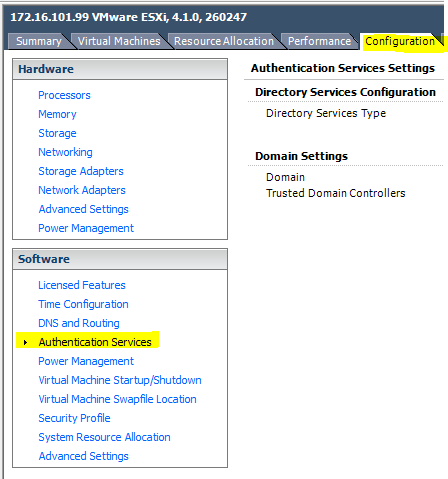Open Virtual Machine Startup/Shutdown settings

pos(120,380)
